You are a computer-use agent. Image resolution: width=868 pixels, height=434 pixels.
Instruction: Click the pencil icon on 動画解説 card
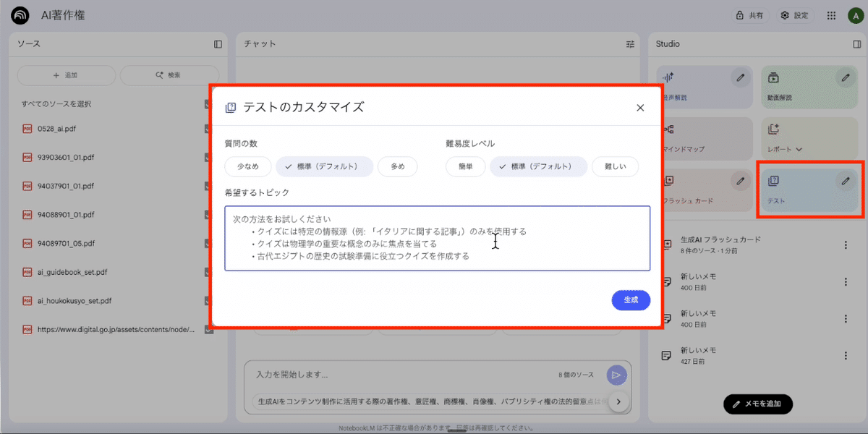(x=845, y=77)
